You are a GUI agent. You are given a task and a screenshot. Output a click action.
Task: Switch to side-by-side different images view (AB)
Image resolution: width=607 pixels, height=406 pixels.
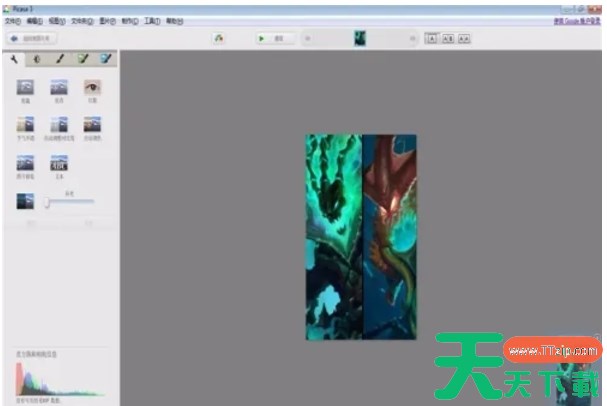(448, 38)
